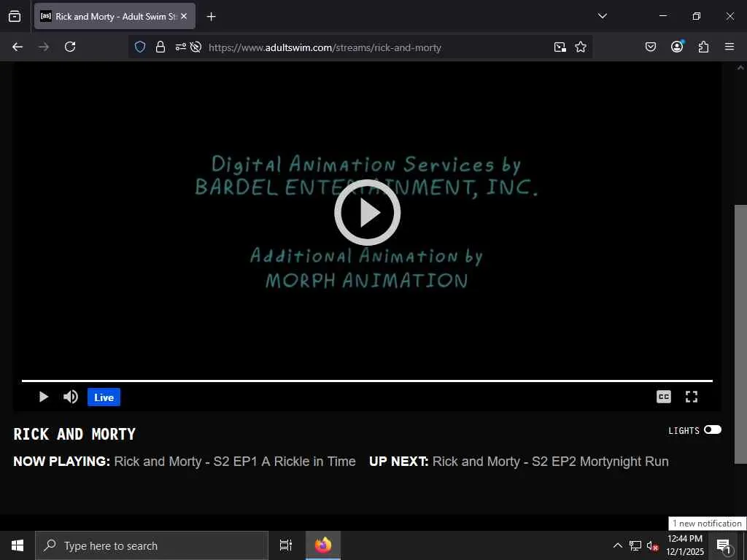This screenshot has width=747, height=560.
Task: Go forward in browser history
Action: pyautogui.click(x=44, y=47)
